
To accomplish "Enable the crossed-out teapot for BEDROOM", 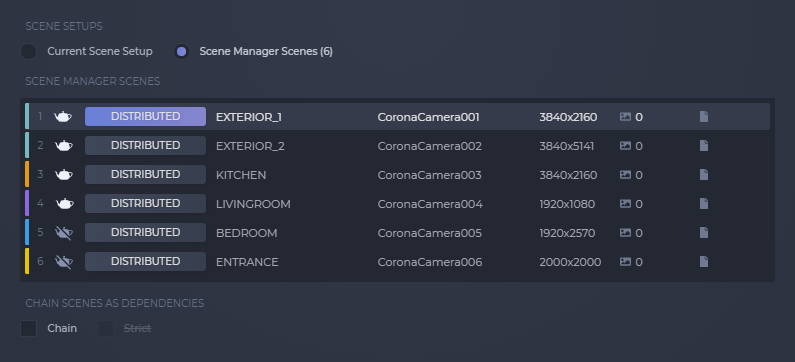I will 63,233.
